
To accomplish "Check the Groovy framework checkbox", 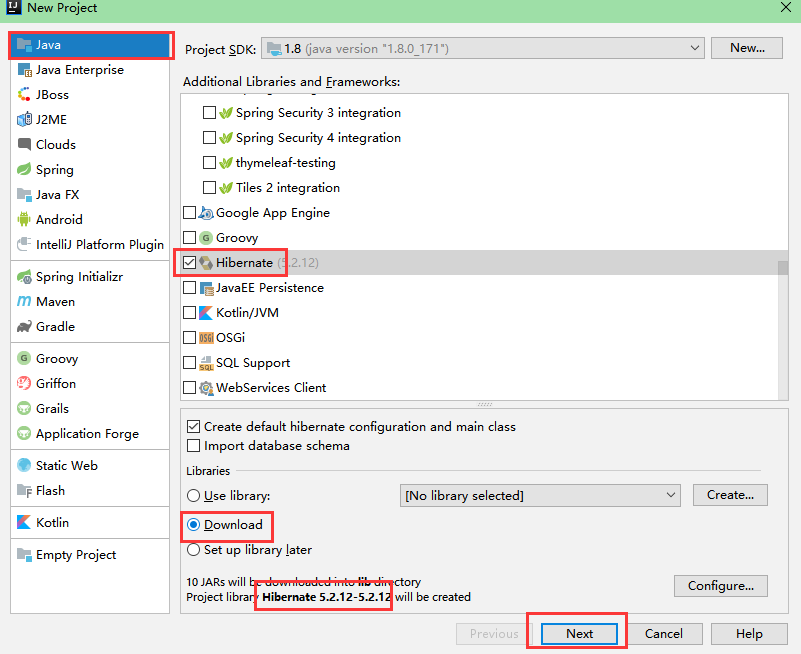I will [x=190, y=238].
